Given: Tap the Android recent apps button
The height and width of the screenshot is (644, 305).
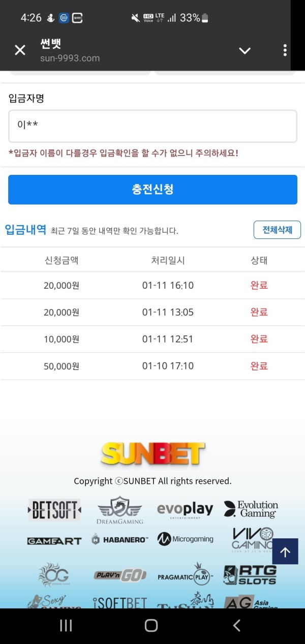Looking at the screenshot, I should coord(66,626).
